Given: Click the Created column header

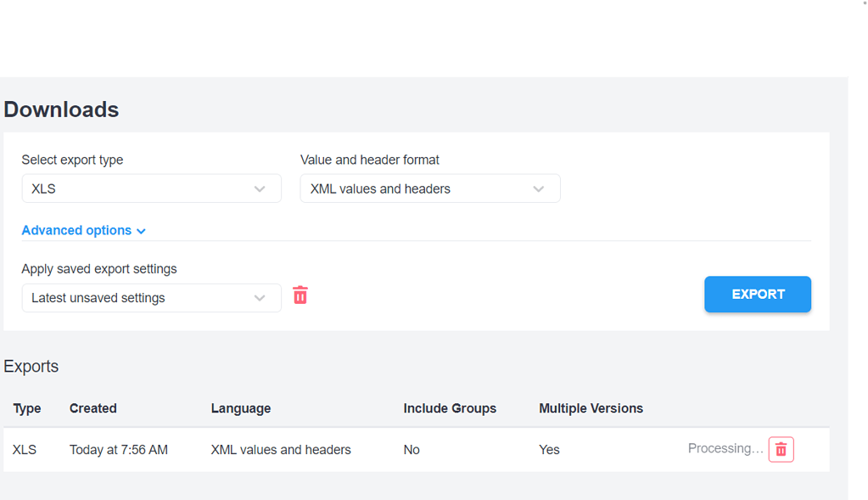Looking at the screenshot, I should [92, 408].
